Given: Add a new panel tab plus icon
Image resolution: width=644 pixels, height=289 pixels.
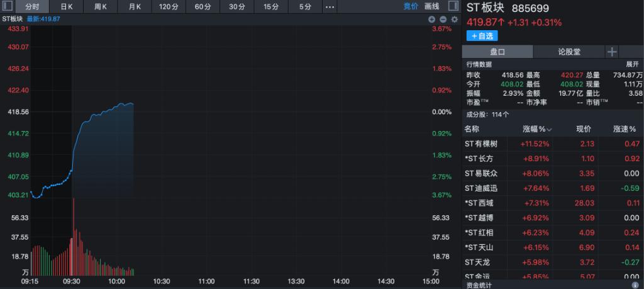Looking at the screenshot, I should pyautogui.click(x=612, y=52).
